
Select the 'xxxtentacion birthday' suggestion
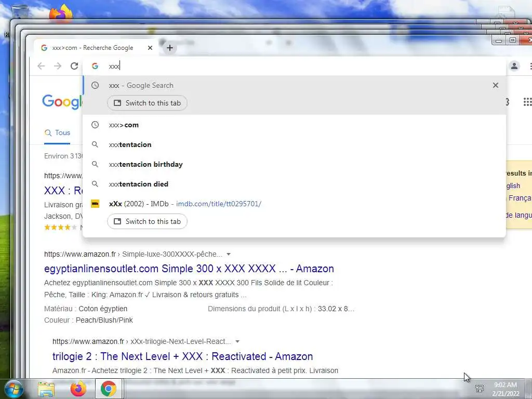tap(295, 164)
